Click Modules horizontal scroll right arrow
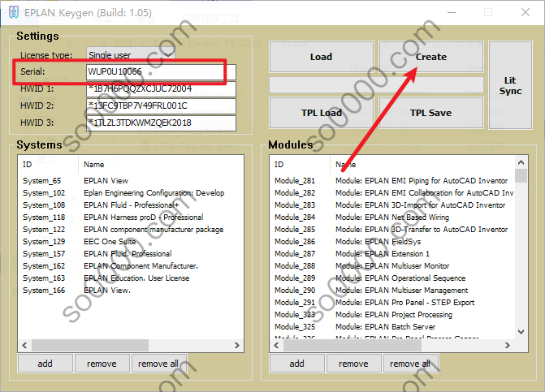 coord(508,345)
